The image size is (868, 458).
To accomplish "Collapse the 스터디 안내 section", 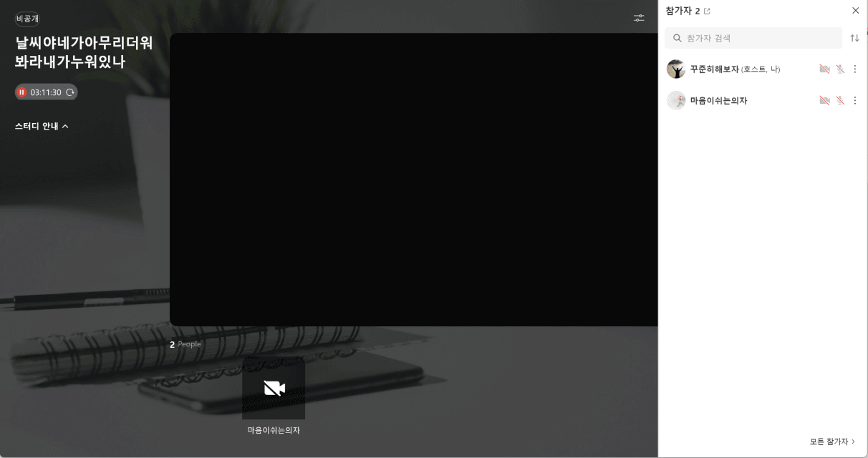I will [x=42, y=126].
